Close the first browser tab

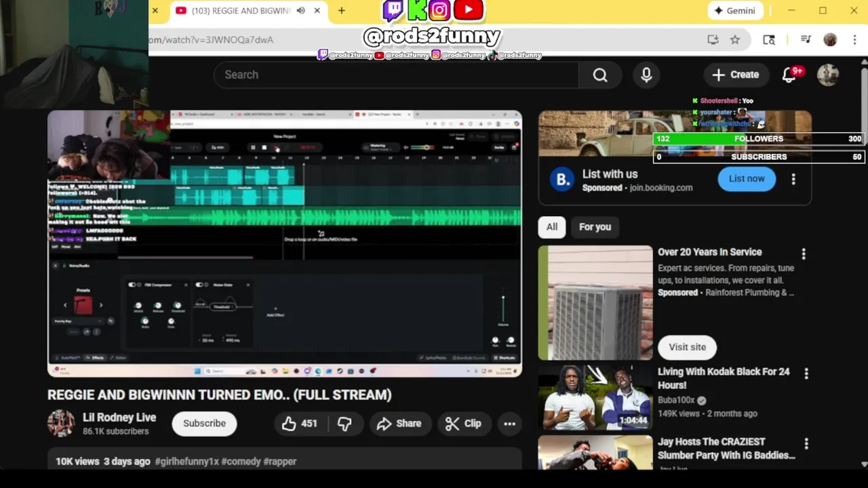point(155,11)
